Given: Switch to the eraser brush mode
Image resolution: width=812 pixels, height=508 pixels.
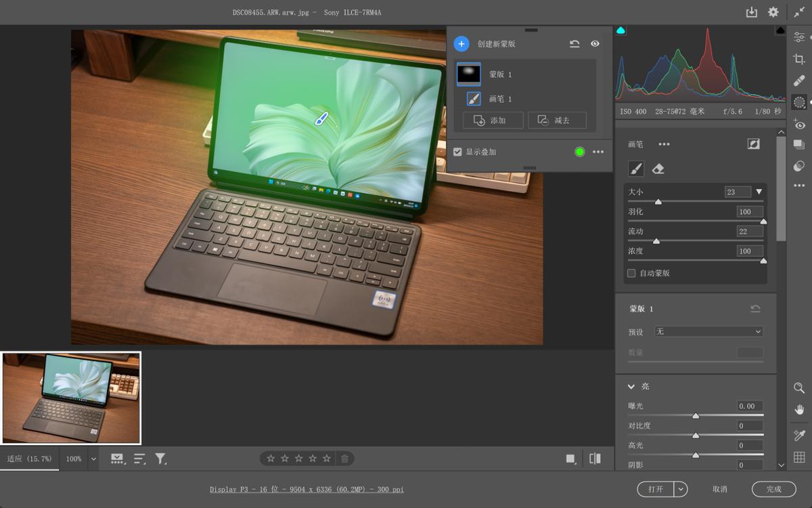Looking at the screenshot, I should click(x=658, y=169).
